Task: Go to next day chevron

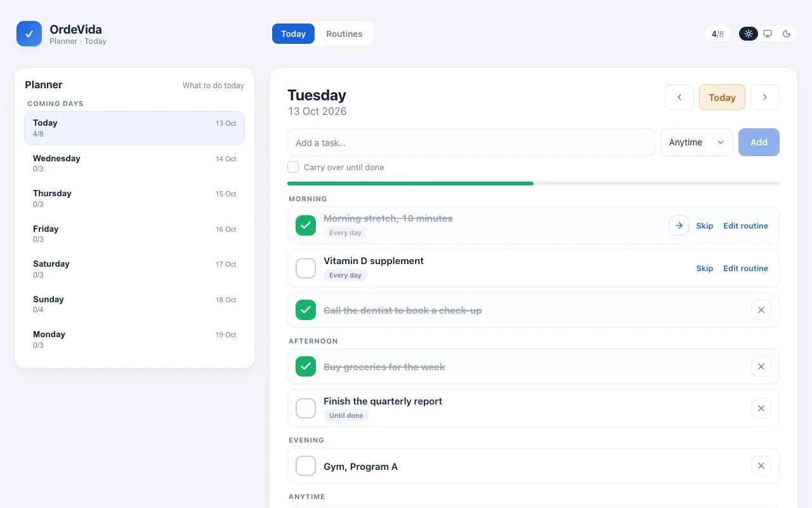Action: click(765, 97)
